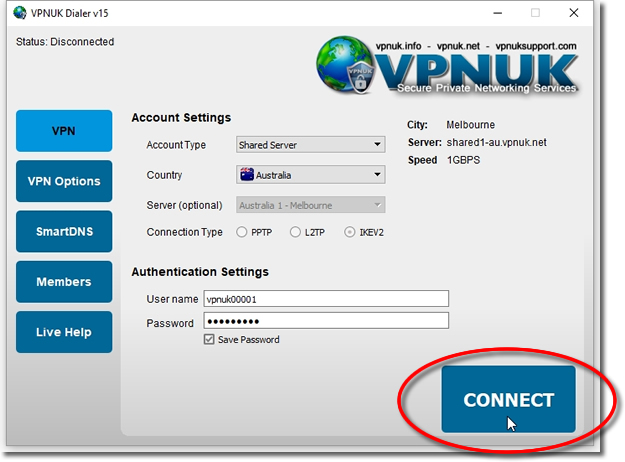The width and height of the screenshot is (625, 462).
Task: Click the city value "Melbourne"
Action: pyautogui.click(x=470, y=125)
